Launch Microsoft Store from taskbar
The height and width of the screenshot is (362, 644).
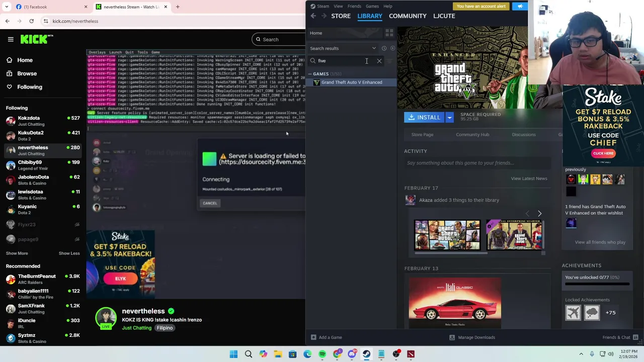point(293,354)
